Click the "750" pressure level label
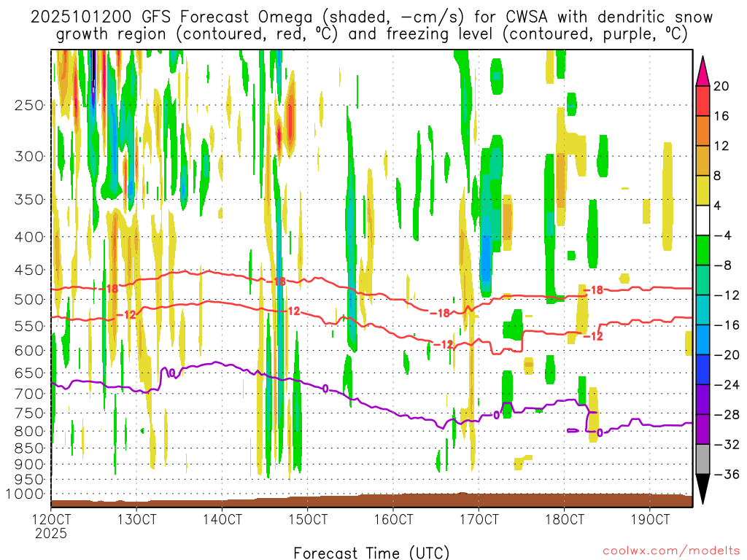Screen dimensions: 747x560 pyautogui.click(x=29, y=413)
